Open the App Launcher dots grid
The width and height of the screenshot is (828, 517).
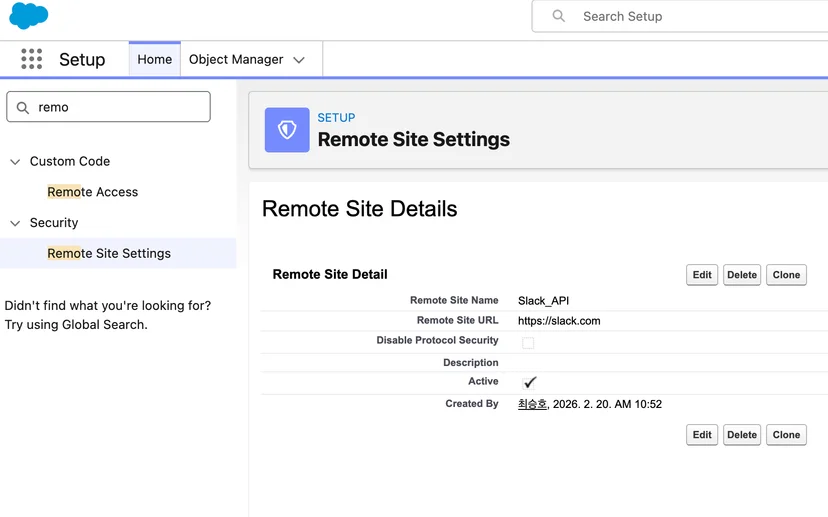pos(32,59)
